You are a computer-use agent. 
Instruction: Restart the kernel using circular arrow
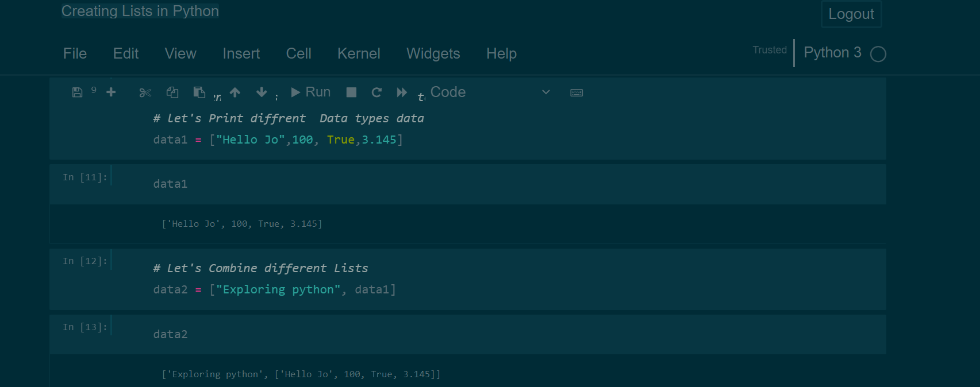(376, 92)
